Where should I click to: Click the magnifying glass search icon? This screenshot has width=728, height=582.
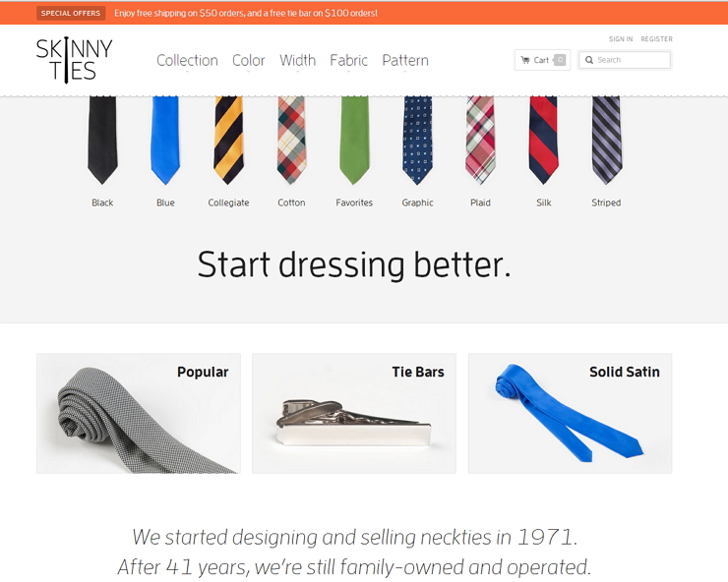coord(589,60)
